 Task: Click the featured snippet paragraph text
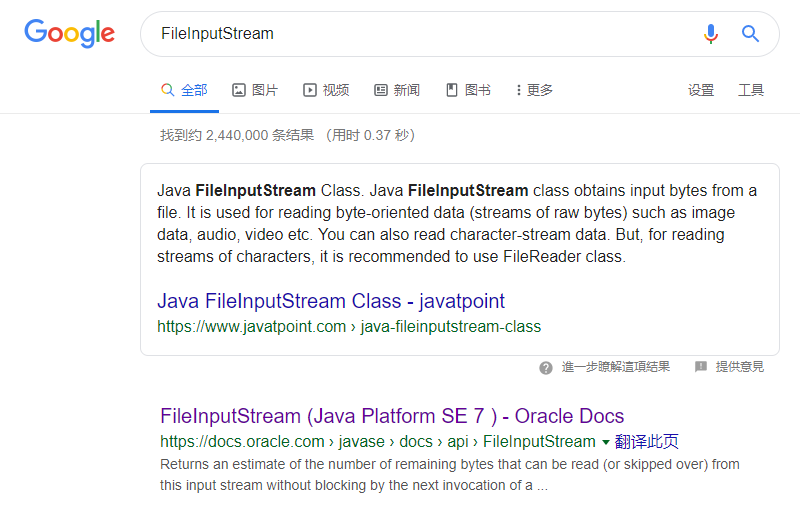(x=457, y=223)
